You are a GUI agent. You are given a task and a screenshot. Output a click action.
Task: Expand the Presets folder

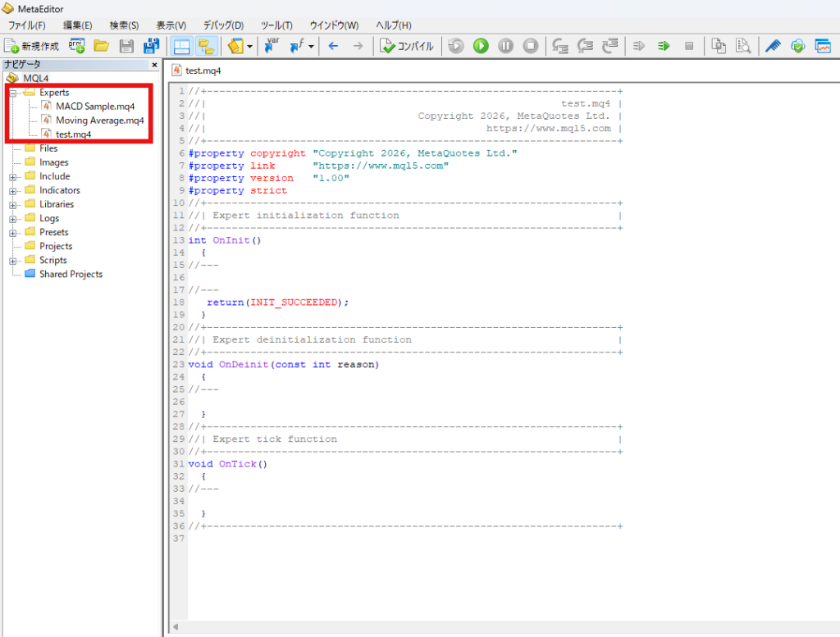13,233
